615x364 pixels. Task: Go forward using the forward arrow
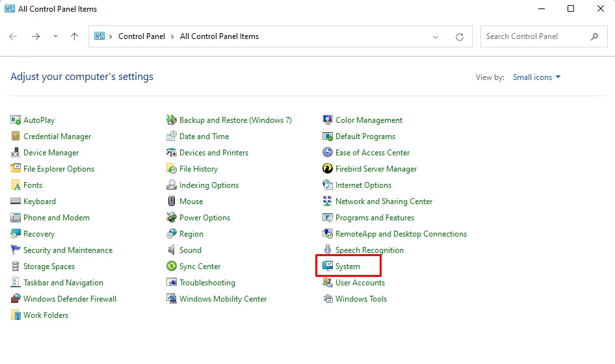point(36,36)
